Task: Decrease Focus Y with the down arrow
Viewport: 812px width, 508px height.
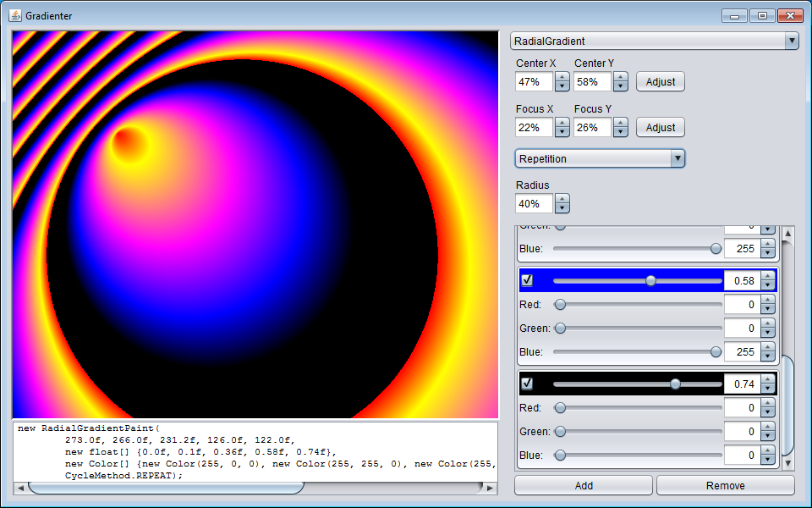Action: [620, 132]
